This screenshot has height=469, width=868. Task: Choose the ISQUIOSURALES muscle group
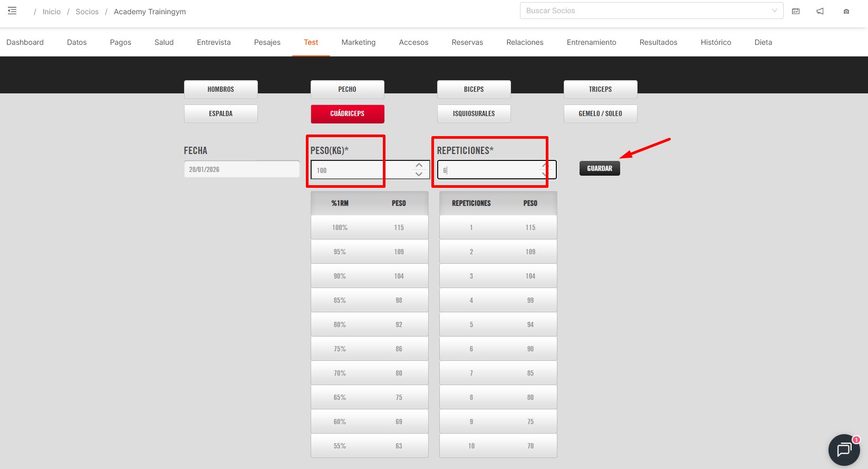(x=474, y=113)
